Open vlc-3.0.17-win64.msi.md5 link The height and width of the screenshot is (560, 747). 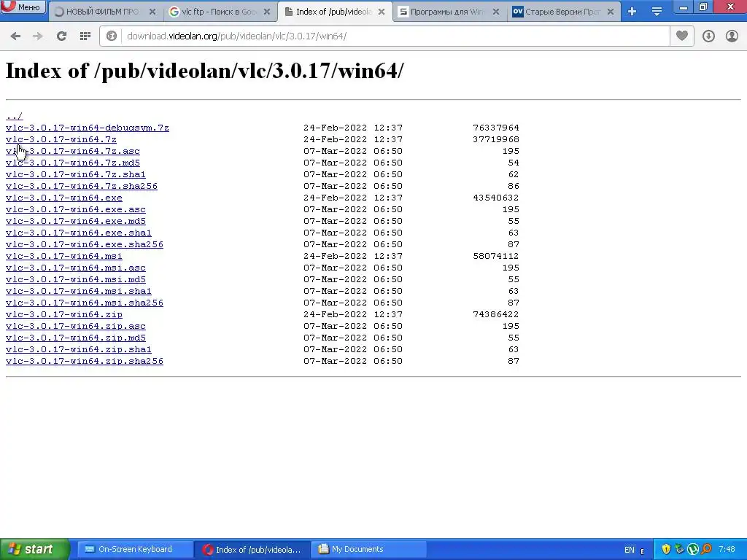pyautogui.click(x=76, y=279)
